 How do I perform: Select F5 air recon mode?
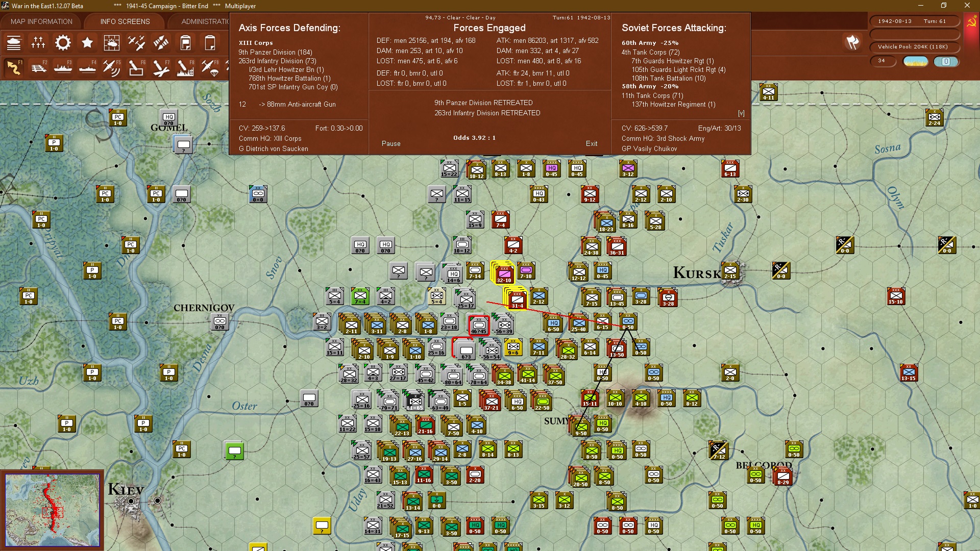(x=112, y=67)
